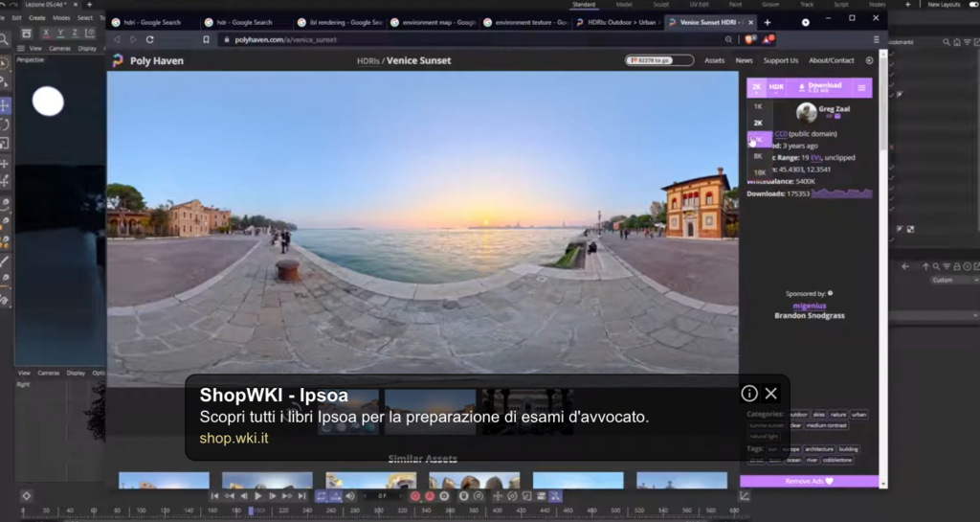Click the urban category tag
The width and height of the screenshot is (980, 522).
pyautogui.click(x=859, y=415)
